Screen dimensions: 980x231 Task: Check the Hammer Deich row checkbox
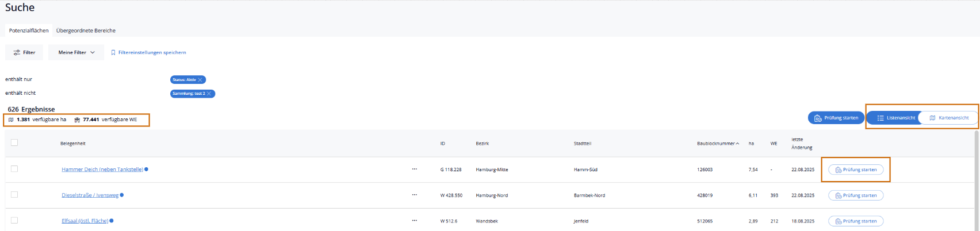(x=14, y=169)
